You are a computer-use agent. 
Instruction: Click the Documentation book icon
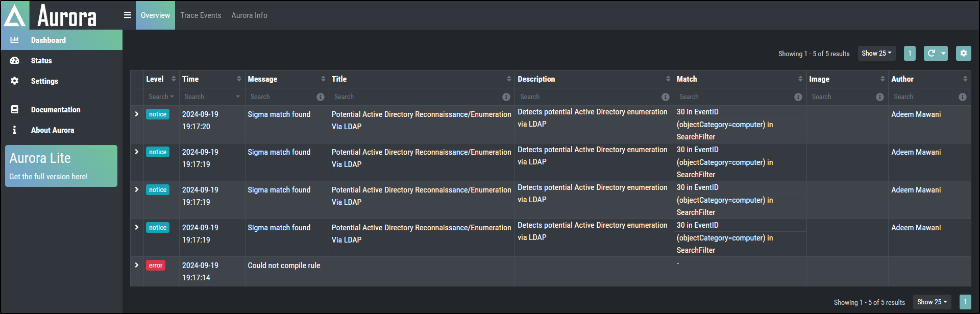point(14,109)
